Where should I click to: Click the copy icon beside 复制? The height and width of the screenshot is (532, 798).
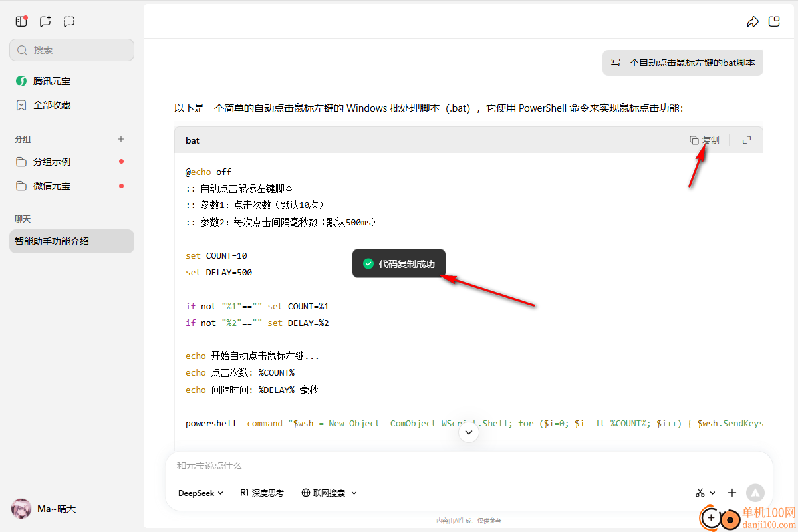(694, 140)
